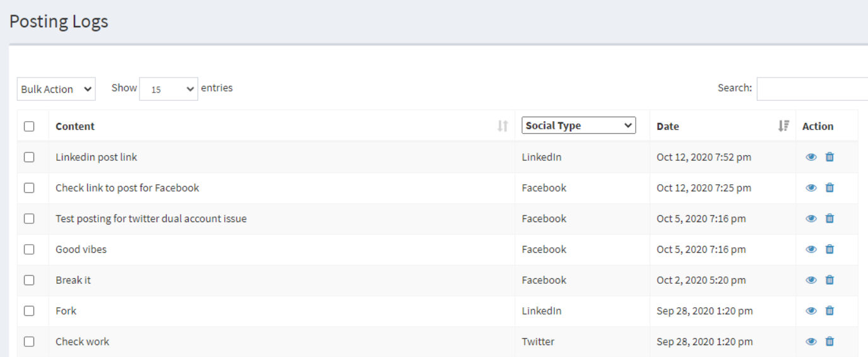The height and width of the screenshot is (357, 868).
Task: View the 'Fork' post with eye icon
Action: (811, 310)
